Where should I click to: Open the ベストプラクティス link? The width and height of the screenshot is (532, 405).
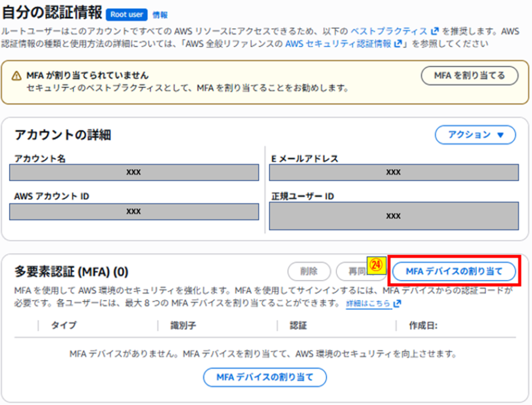click(x=391, y=30)
